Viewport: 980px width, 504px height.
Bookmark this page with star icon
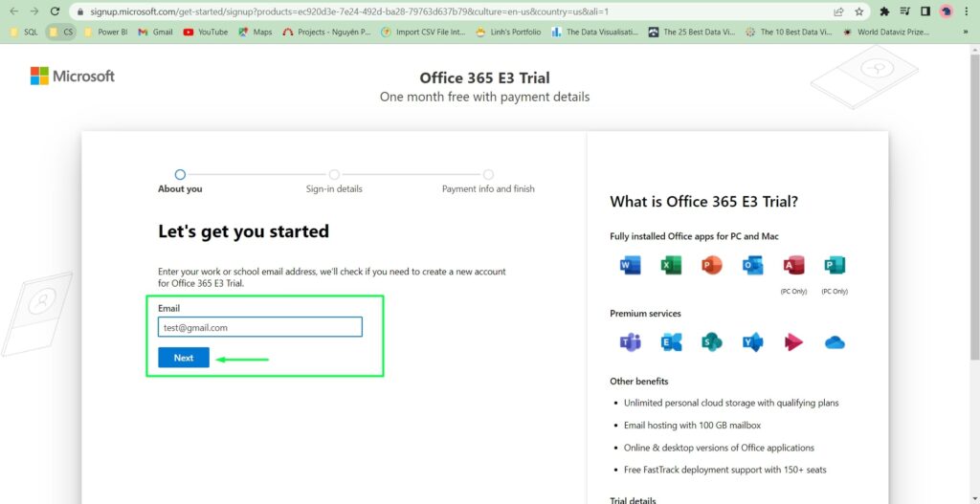(859, 11)
